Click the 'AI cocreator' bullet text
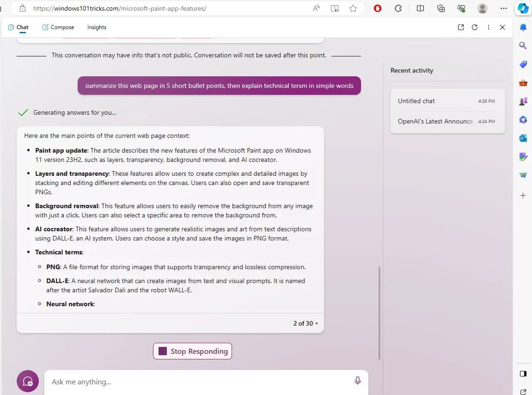 coord(54,229)
